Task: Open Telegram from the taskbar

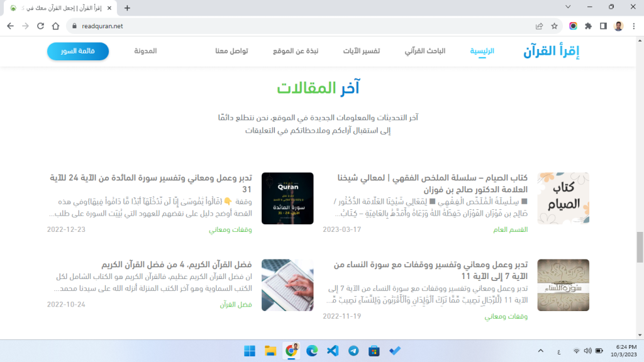Action: 353,351
